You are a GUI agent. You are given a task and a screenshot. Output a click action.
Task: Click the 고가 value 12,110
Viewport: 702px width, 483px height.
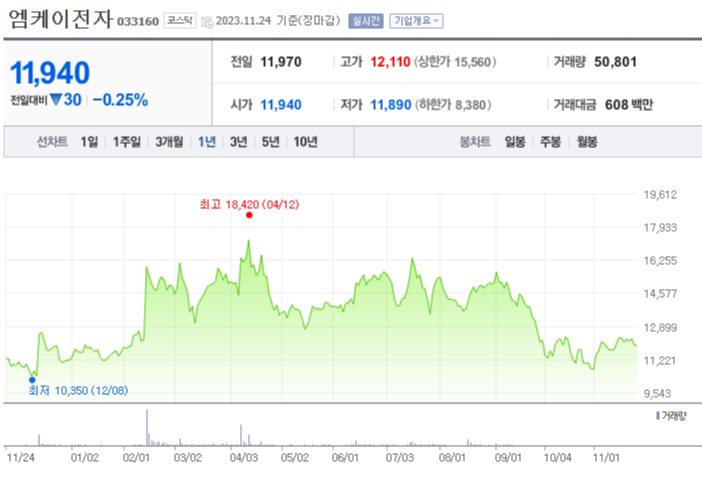tap(390, 62)
